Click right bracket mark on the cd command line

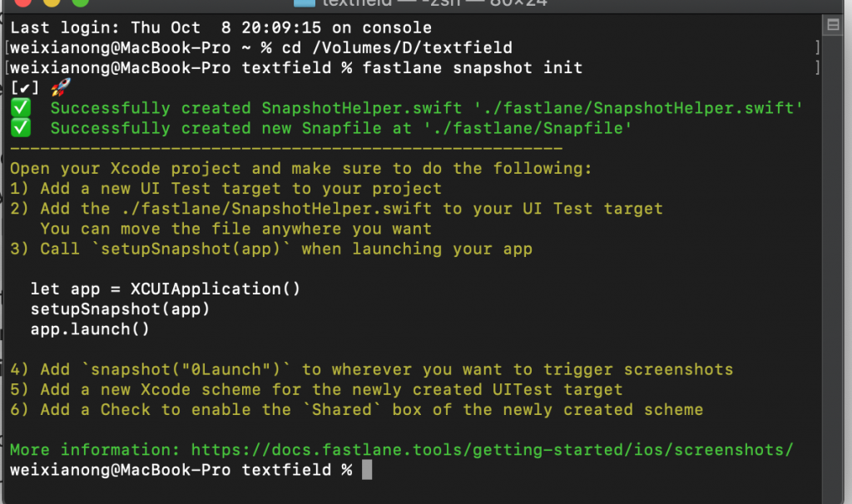click(818, 48)
